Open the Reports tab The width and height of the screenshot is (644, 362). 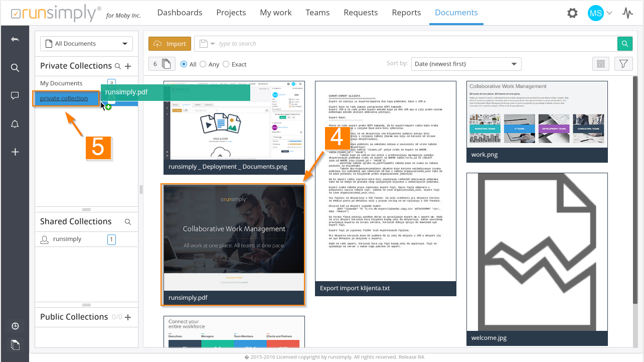tap(406, 13)
